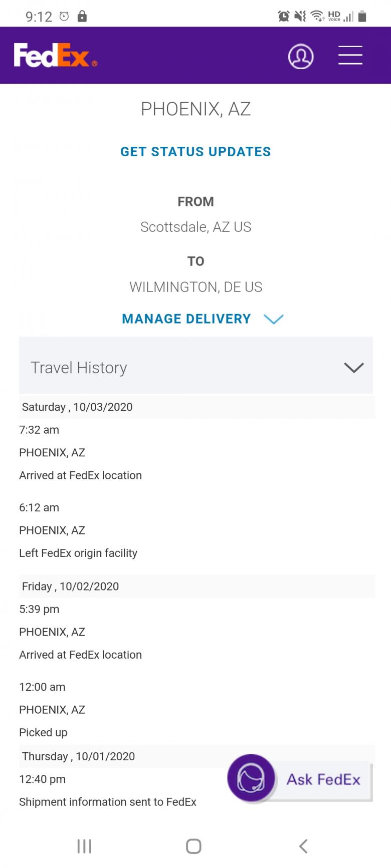
Task: Tap the FedEx logo
Action: 55,56
